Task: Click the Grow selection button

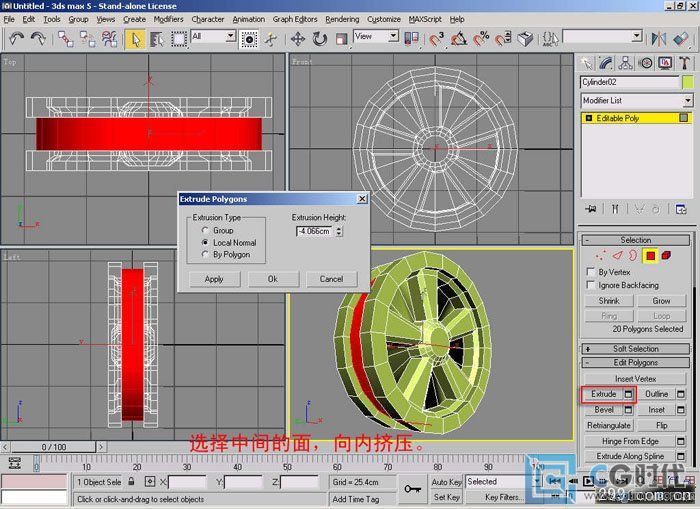Action: pos(661,301)
